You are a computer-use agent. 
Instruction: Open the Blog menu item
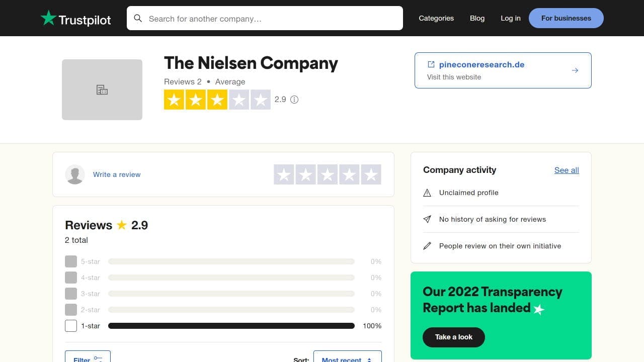click(477, 18)
